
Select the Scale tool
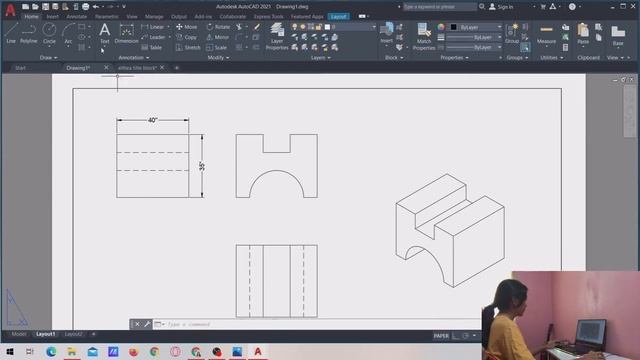pos(216,47)
